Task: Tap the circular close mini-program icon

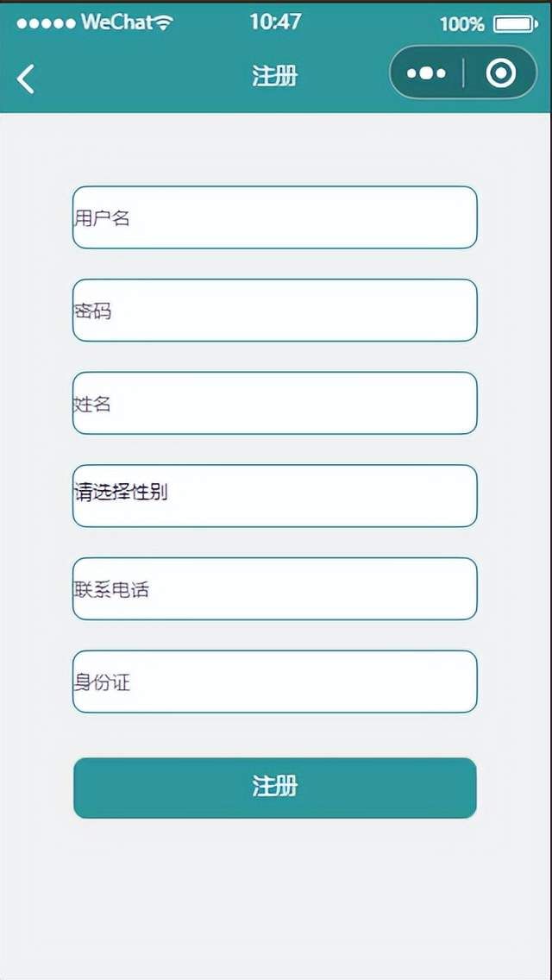Action: pos(501,73)
